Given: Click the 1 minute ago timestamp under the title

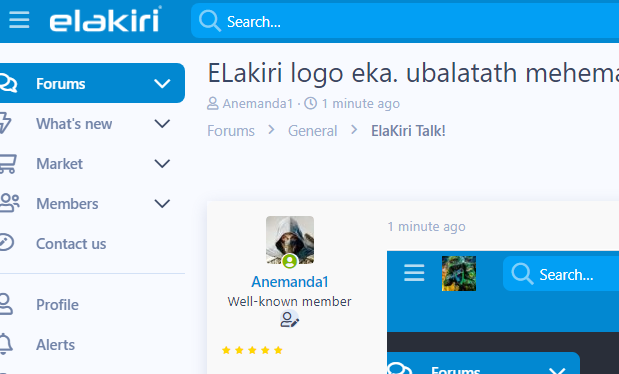Looking at the screenshot, I should pos(360,103).
